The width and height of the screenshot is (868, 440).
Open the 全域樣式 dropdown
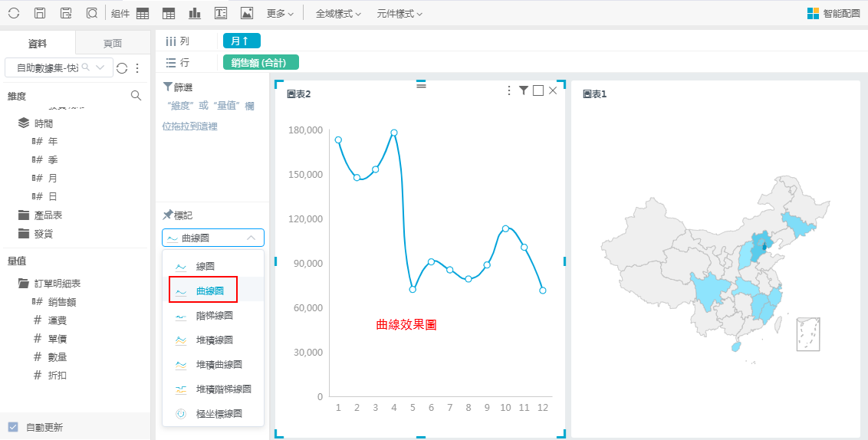pos(338,14)
